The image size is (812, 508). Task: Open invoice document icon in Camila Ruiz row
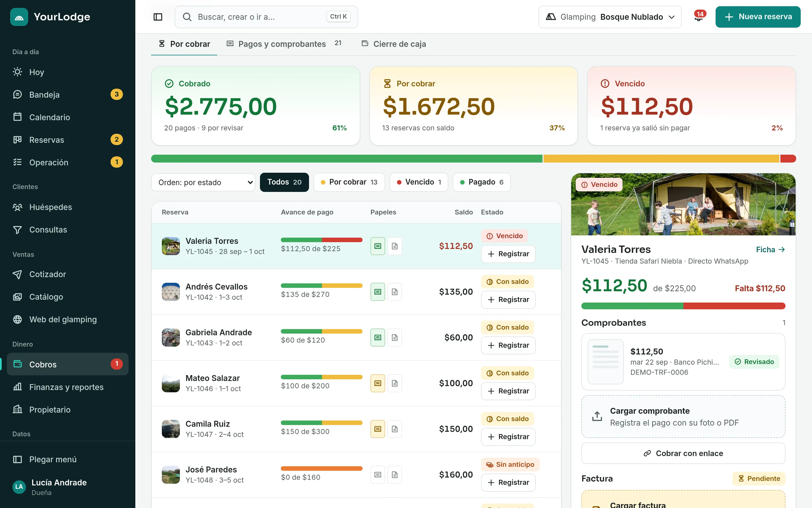pyautogui.click(x=395, y=429)
